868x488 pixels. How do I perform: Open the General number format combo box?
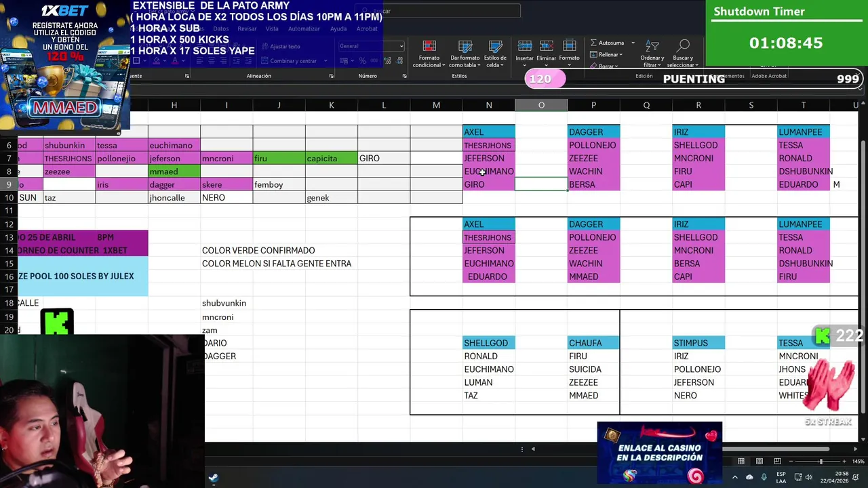[x=371, y=46]
